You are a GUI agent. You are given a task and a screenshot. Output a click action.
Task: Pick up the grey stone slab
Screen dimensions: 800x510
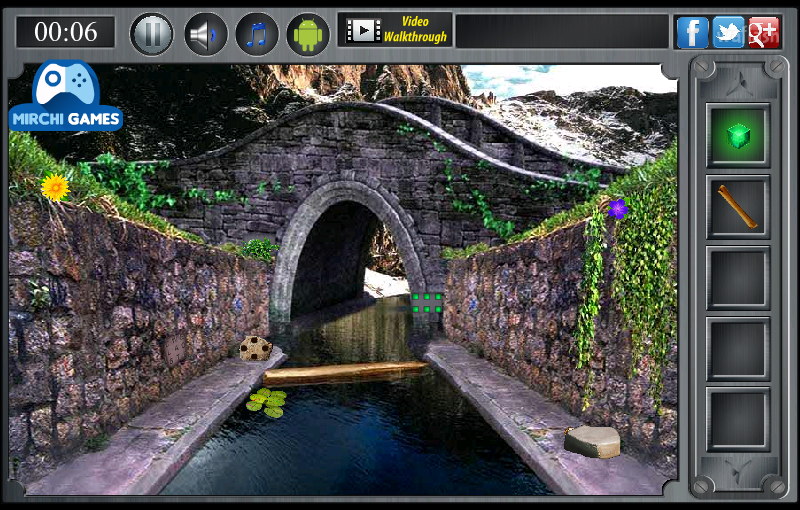592,442
